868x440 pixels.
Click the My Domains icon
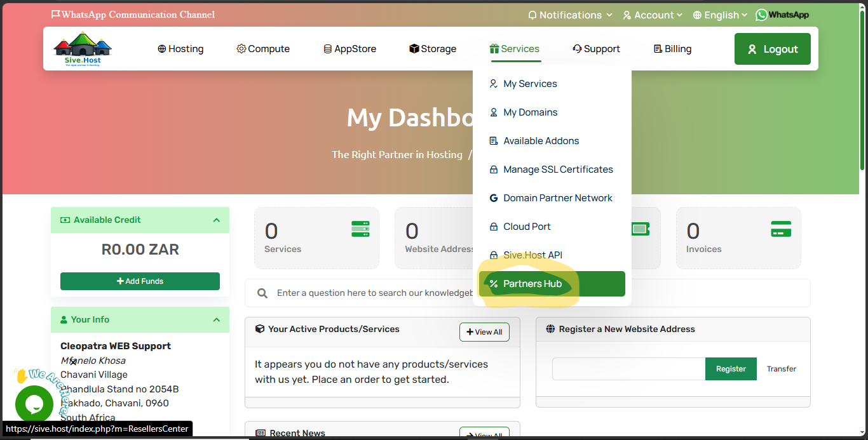(493, 112)
